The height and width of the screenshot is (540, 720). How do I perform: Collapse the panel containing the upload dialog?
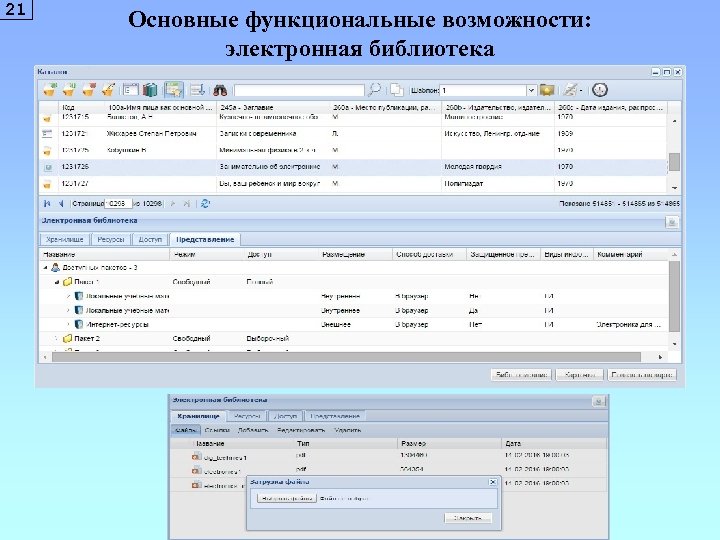(598, 401)
